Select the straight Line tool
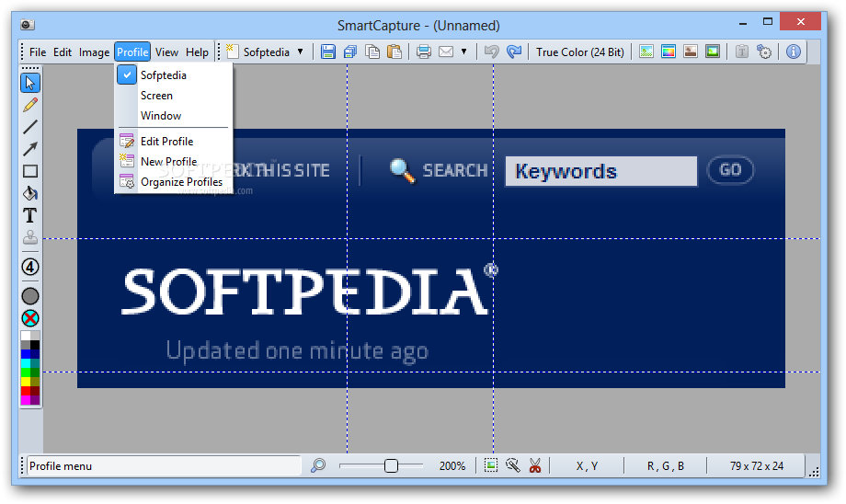The image size is (846, 504). coord(30,127)
